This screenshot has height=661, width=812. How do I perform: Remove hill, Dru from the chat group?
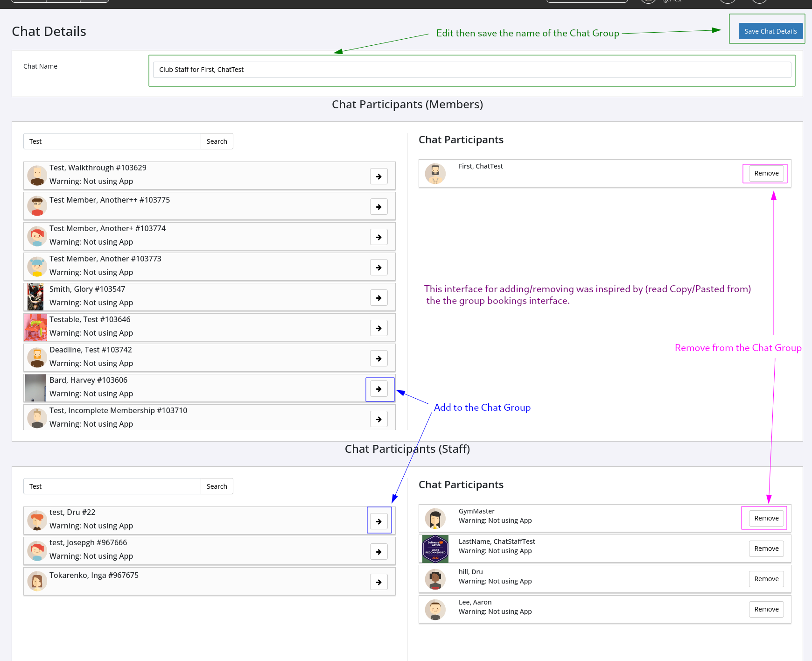(x=766, y=579)
